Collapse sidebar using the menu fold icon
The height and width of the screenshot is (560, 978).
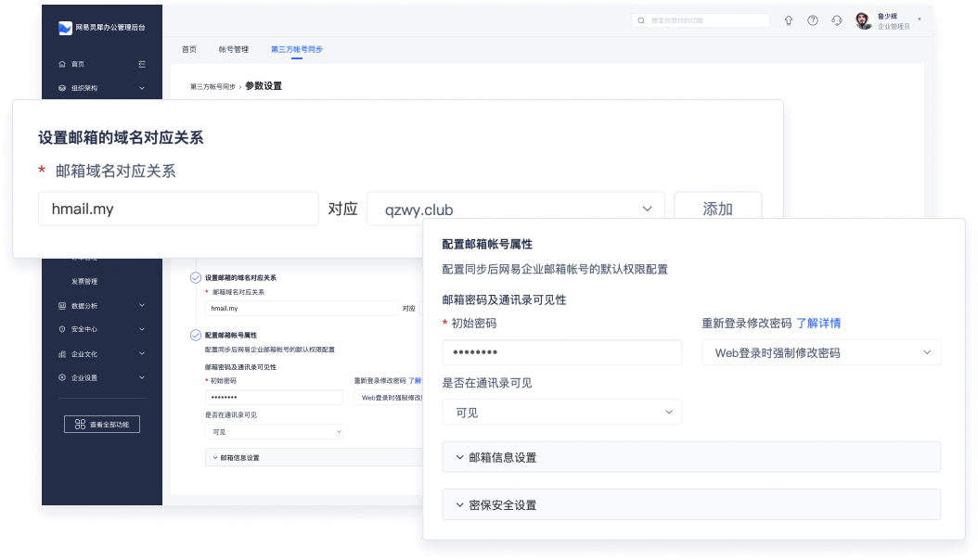pyautogui.click(x=142, y=64)
